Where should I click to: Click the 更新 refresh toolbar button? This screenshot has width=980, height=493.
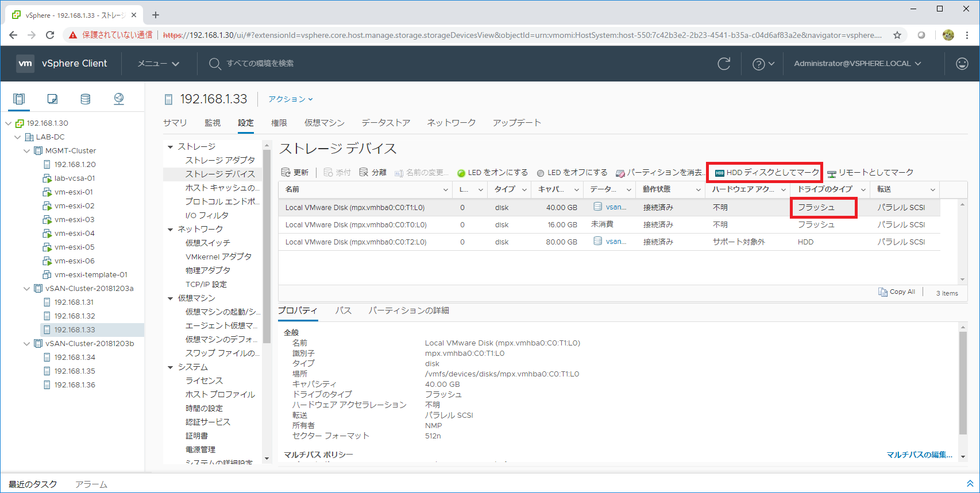tap(295, 172)
